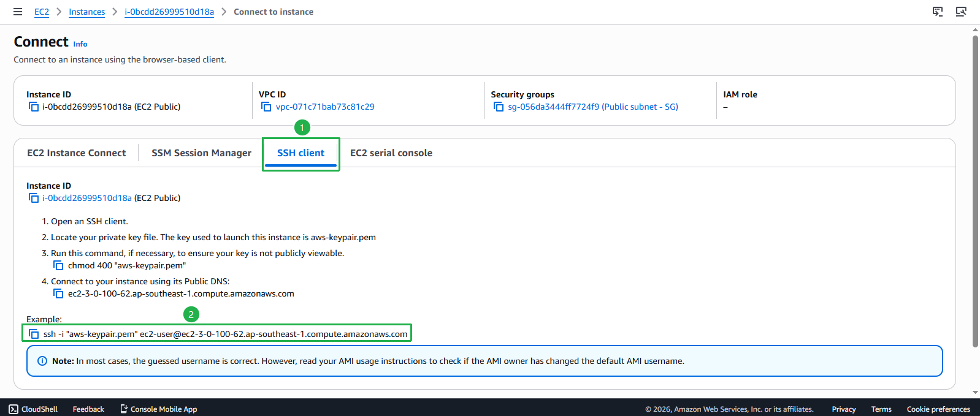This screenshot has width=980, height=416.
Task: Open the Console Mobile App link
Action: [159, 409]
